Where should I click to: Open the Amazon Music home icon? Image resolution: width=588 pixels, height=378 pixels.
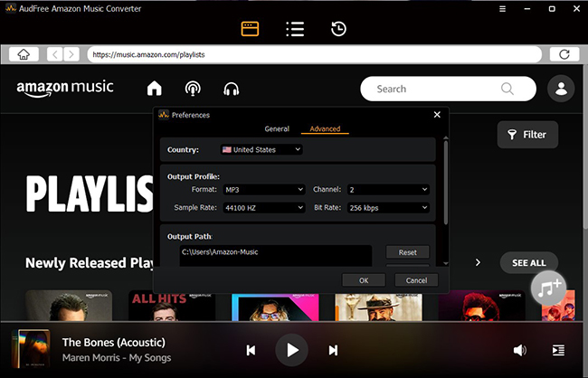click(155, 89)
